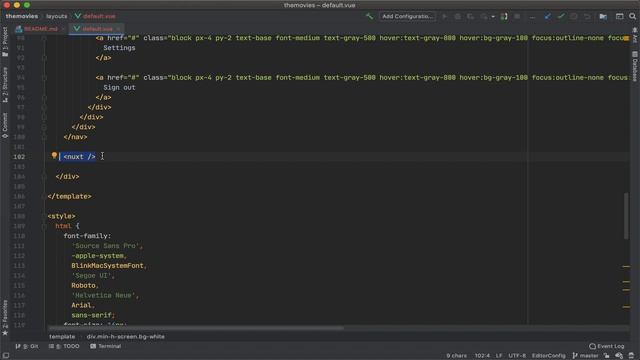This screenshot has width=640, height=360.
Task: Open the profiler dropdown arrow in toolbar
Action: click(493, 17)
